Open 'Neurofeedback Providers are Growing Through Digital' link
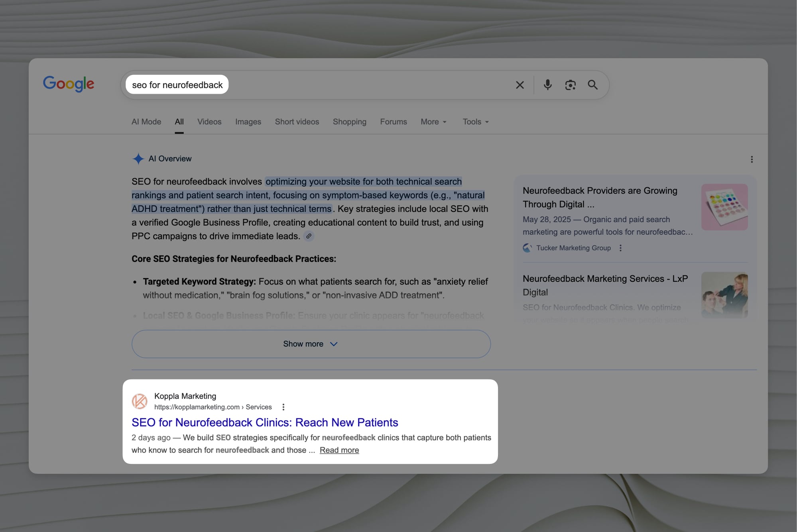The width and height of the screenshot is (797, 532). tap(600, 197)
